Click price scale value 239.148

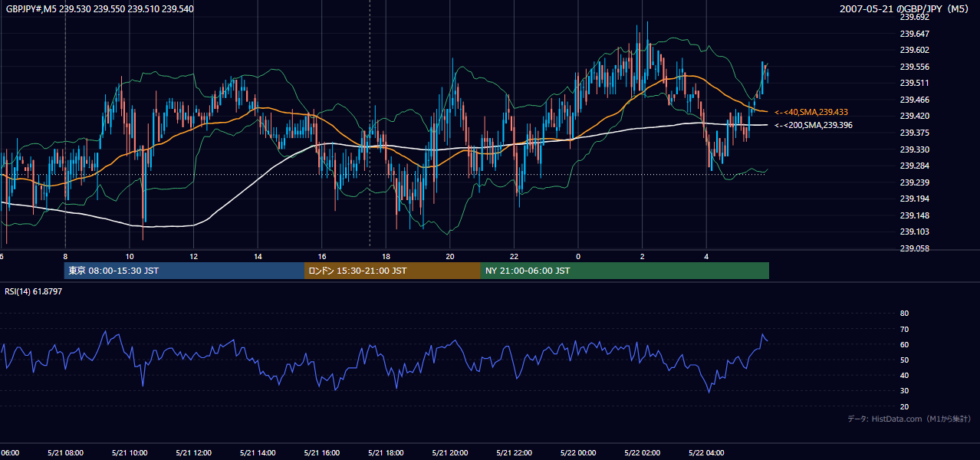click(914, 215)
